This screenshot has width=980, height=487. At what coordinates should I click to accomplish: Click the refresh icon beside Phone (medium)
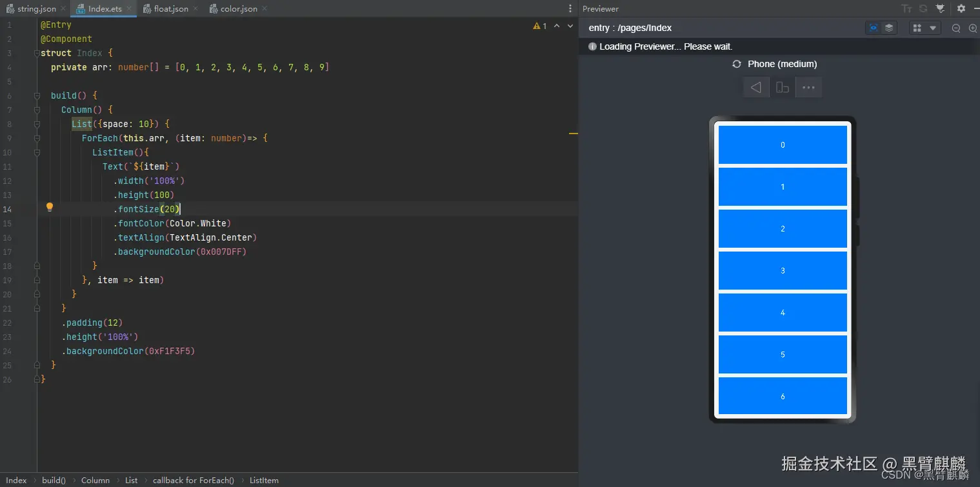point(737,64)
